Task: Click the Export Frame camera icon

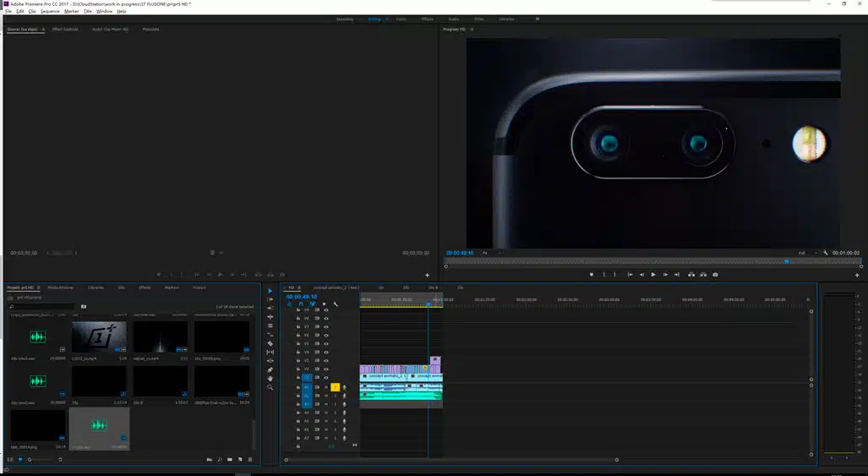Action: click(715, 275)
